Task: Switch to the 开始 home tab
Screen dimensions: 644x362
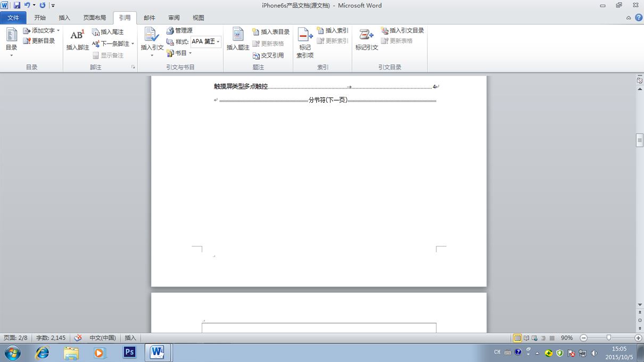Action: (x=40, y=18)
